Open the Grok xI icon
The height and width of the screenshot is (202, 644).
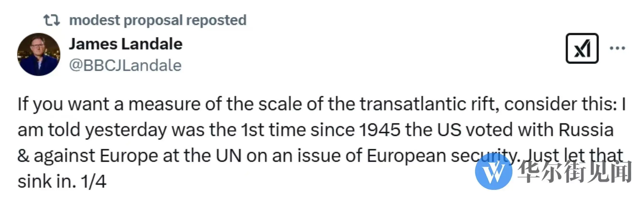pyautogui.click(x=582, y=48)
